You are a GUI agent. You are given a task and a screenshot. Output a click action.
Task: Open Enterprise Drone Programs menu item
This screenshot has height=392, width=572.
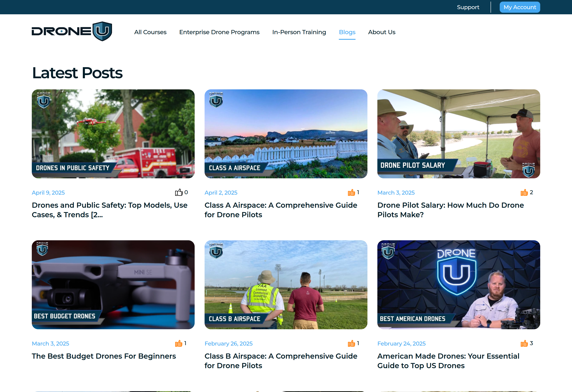tap(219, 32)
